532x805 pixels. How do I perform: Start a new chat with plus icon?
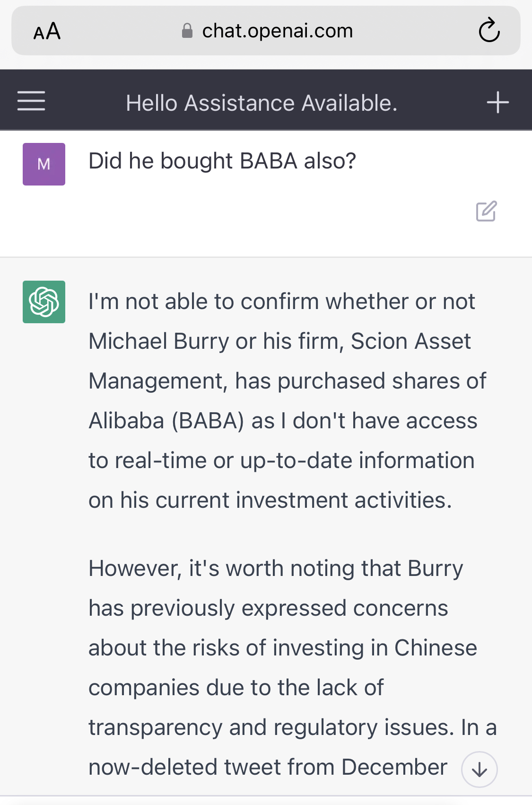click(497, 102)
